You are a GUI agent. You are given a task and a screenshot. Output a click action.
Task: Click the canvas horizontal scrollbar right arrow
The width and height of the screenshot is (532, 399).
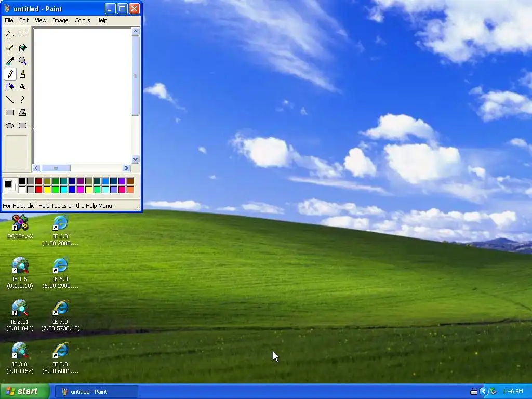[127, 168]
